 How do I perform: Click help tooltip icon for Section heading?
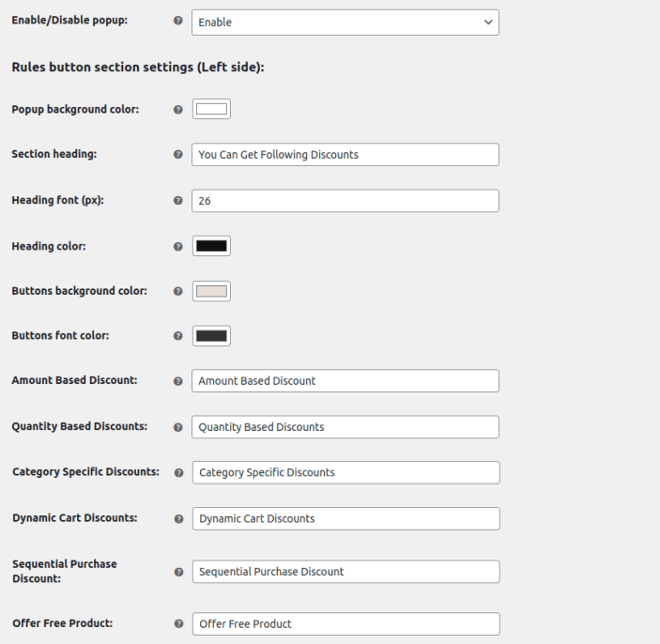(x=178, y=155)
